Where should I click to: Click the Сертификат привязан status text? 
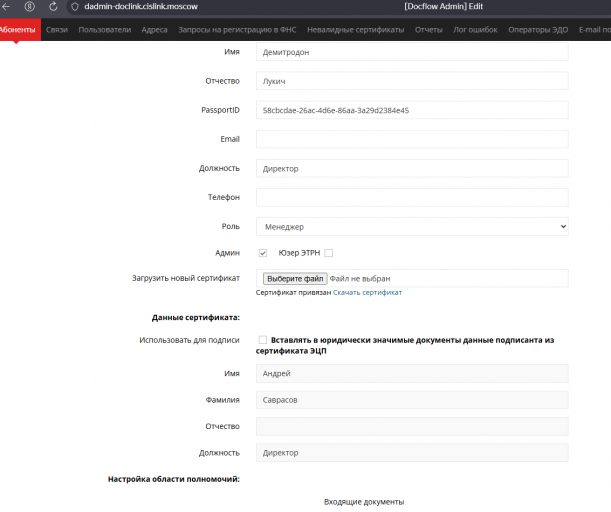293,292
